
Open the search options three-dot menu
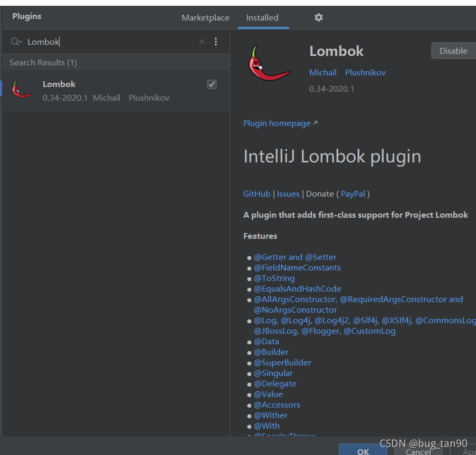coord(216,42)
